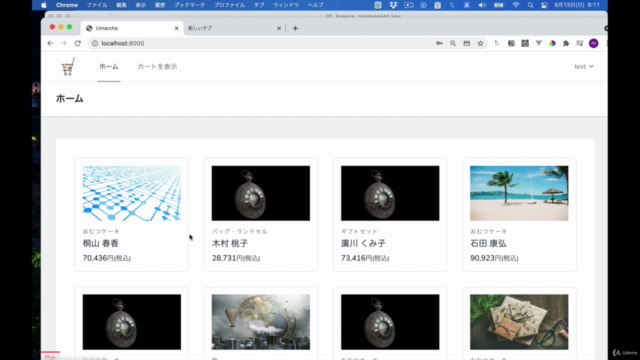Image resolution: width=640 pixels, height=360 pixels.
Task: Open the ブックマーク menu
Action: coord(189,5)
